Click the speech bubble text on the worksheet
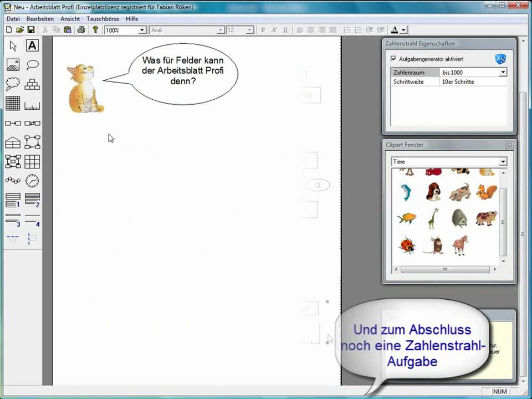532x399 pixels. [182, 70]
